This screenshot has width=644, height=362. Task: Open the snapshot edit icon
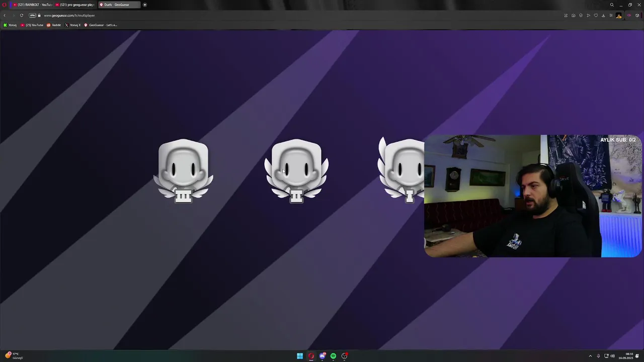[x=566, y=15]
